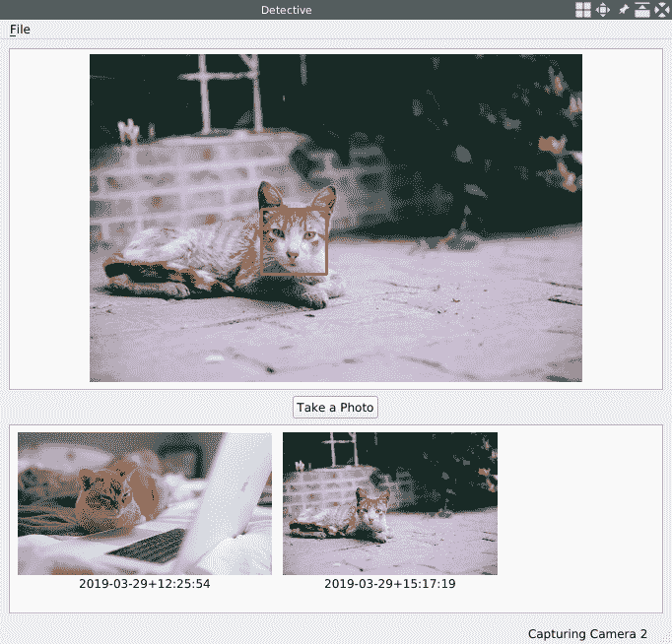Open the File menu

point(20,30)
